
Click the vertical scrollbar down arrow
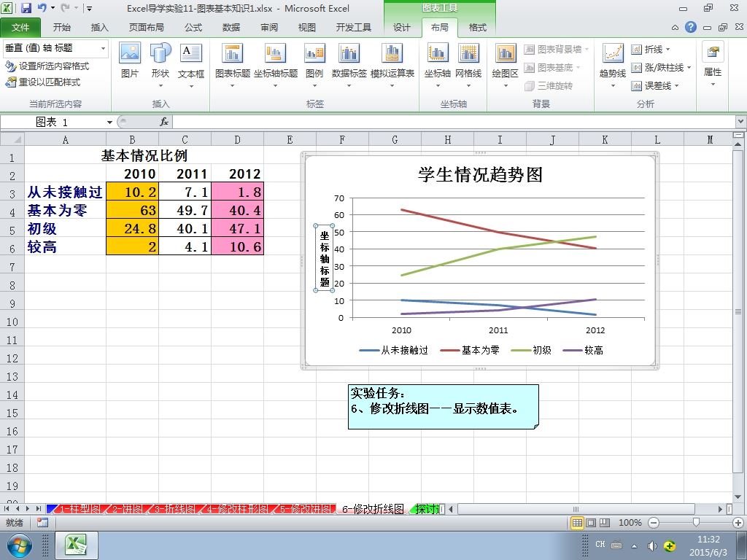click(x=738, y=497)
